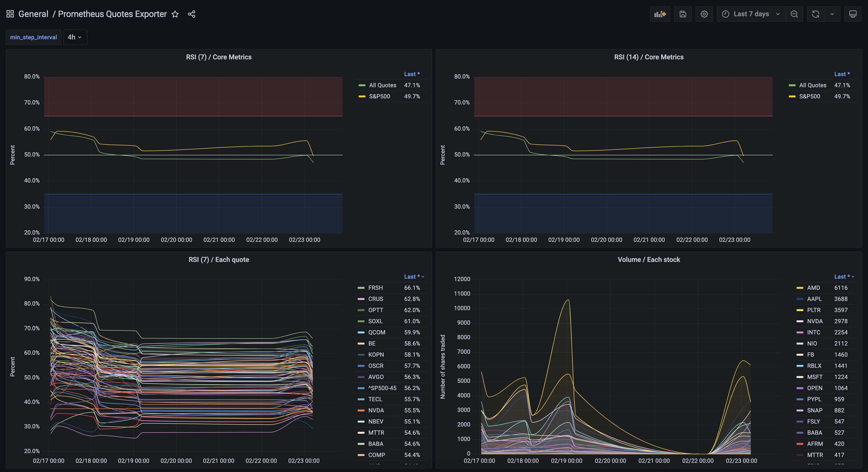Screen dimensions: 868x472
Task: Select BE in the Each quote legend
Action: 372,344
